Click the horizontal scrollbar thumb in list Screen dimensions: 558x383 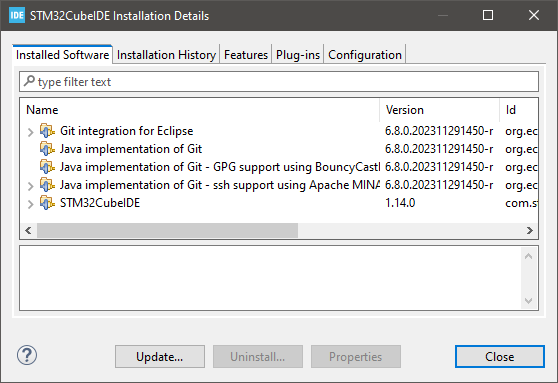[167, 231]
